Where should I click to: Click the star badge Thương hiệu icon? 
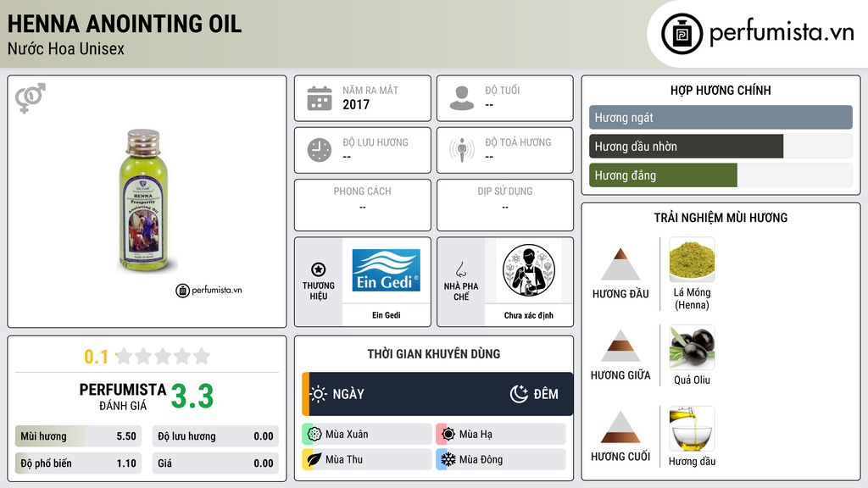(319, 269)
